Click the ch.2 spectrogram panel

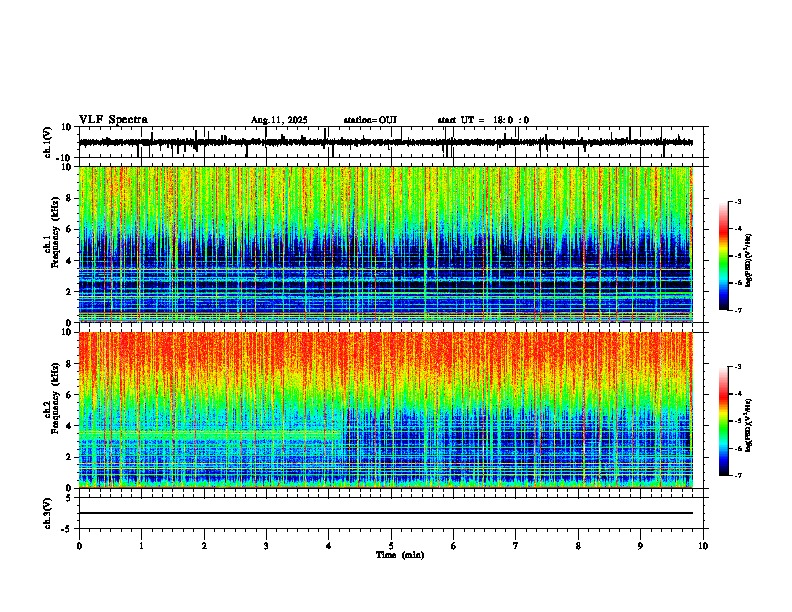tap(385, 410)
